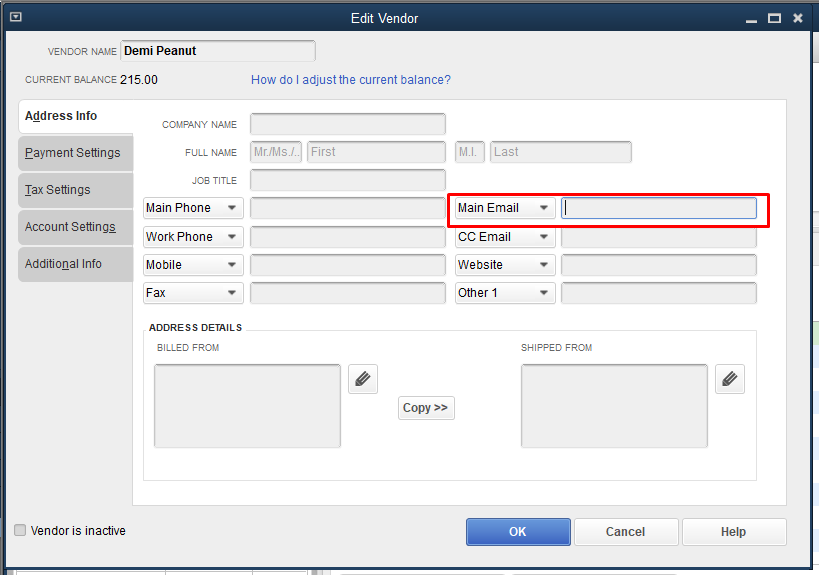Open the Other 1 type dropdown
The height and width of the screenshot is (575, 819).
[x=505, y=293]
